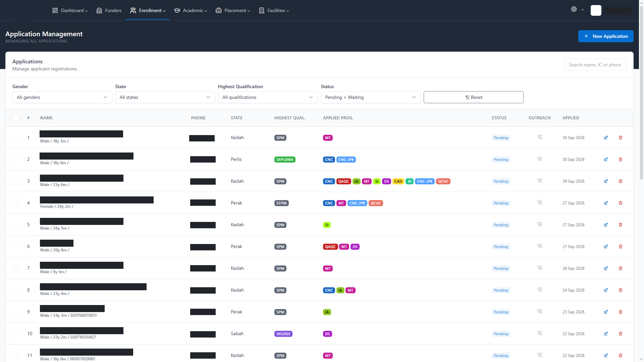Image resolution: width=644 pixels, height=362 pixels.
Task: Edit application row 2 from Perlis
Action: tap(606, 160)
